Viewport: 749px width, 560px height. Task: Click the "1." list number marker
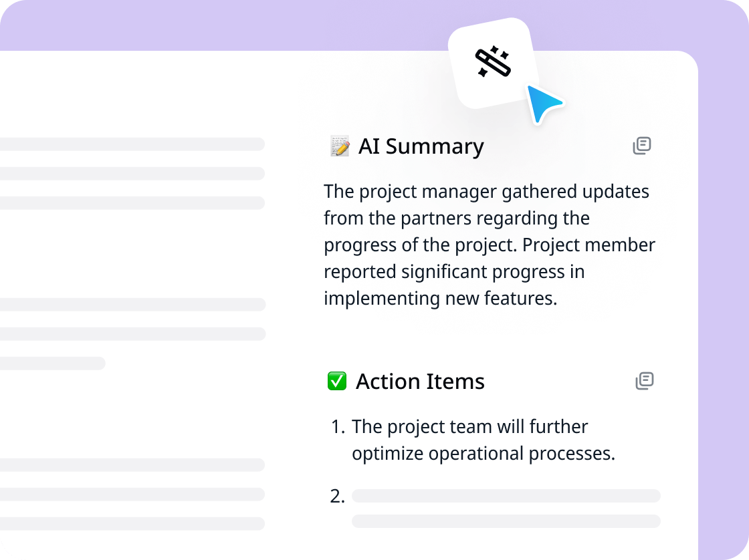[338, 426]
